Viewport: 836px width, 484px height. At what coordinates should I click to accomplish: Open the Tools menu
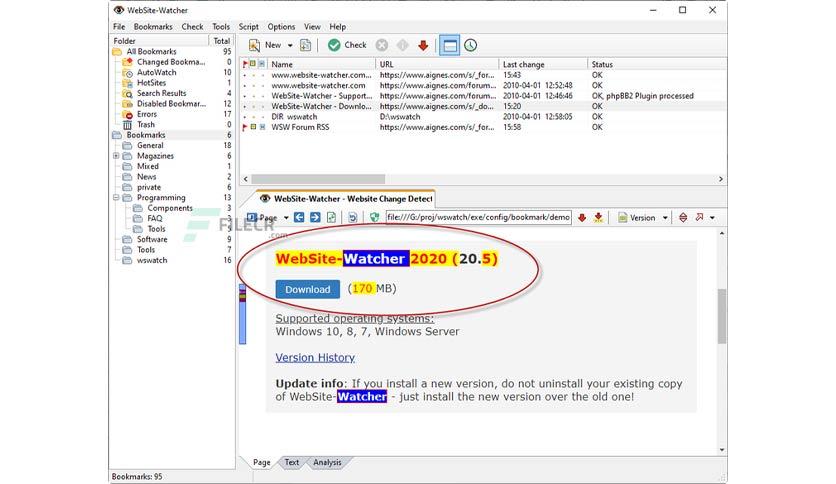click(221, 27)
